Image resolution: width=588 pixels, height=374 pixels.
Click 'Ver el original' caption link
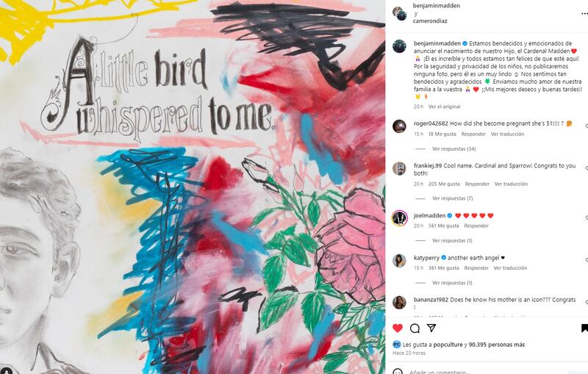445,107
